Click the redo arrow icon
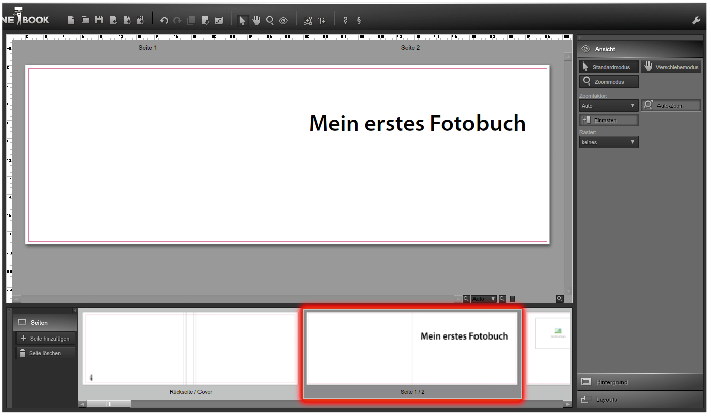711x416 pixels. coord(177,20)
